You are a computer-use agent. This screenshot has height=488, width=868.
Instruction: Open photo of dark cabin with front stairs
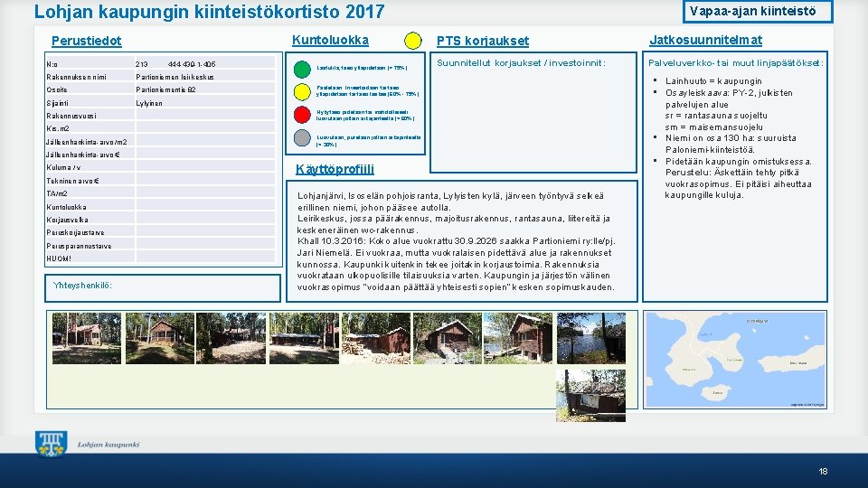point(448,338)
